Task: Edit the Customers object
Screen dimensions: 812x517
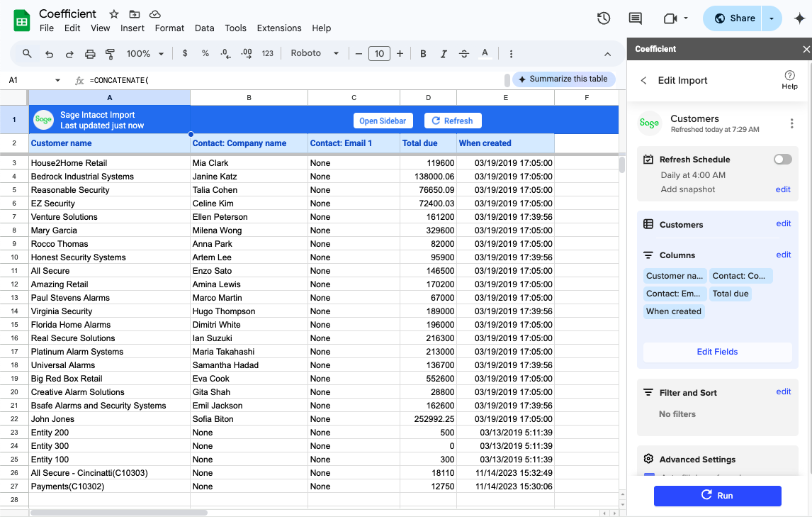Action: pos(783,223)
